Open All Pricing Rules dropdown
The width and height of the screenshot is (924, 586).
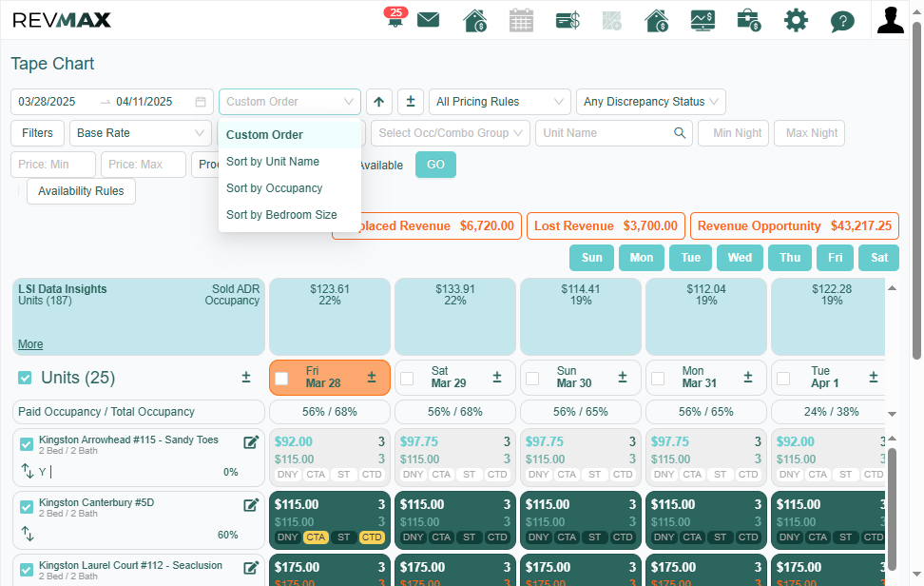(500, 102)
